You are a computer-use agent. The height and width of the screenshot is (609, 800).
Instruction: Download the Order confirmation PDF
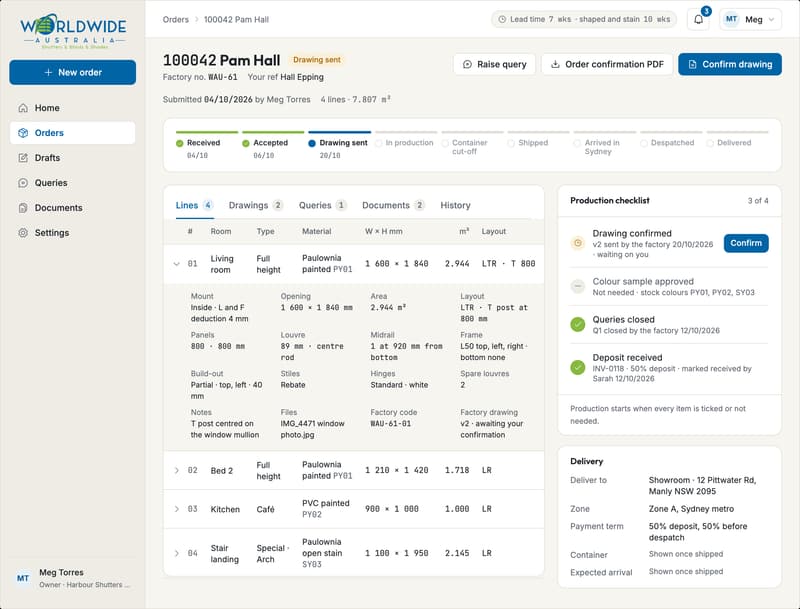pyautogui.click(x=607, y=64)
